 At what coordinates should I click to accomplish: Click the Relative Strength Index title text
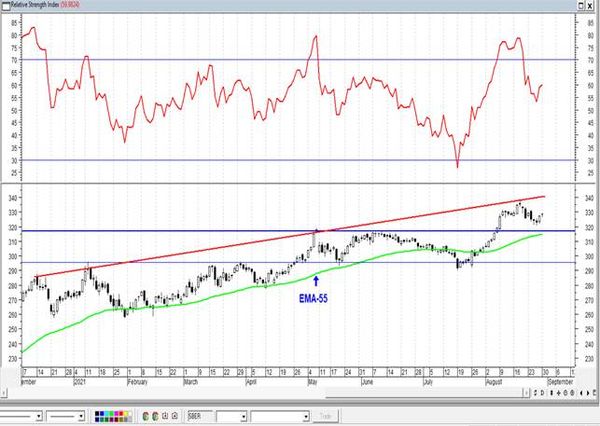pos(34,5)
